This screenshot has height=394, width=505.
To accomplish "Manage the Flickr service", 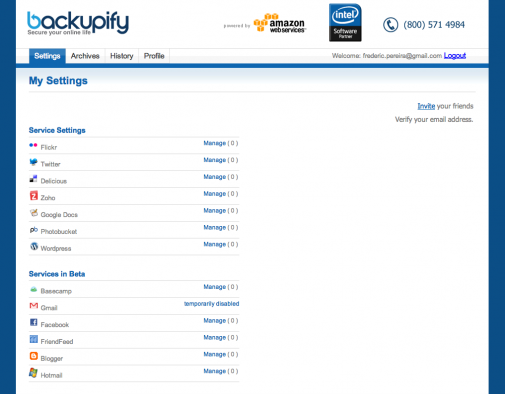I will coord(215,143).
